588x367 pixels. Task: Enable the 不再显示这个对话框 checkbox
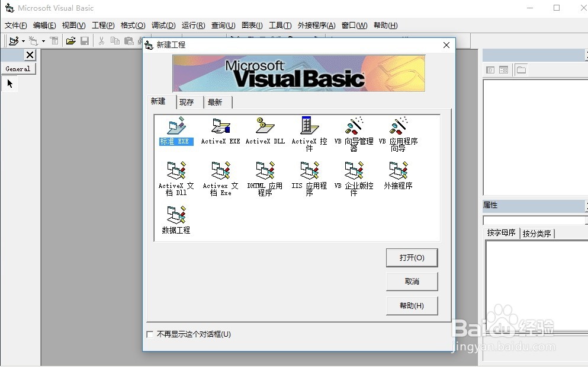[x=150, y=334]
